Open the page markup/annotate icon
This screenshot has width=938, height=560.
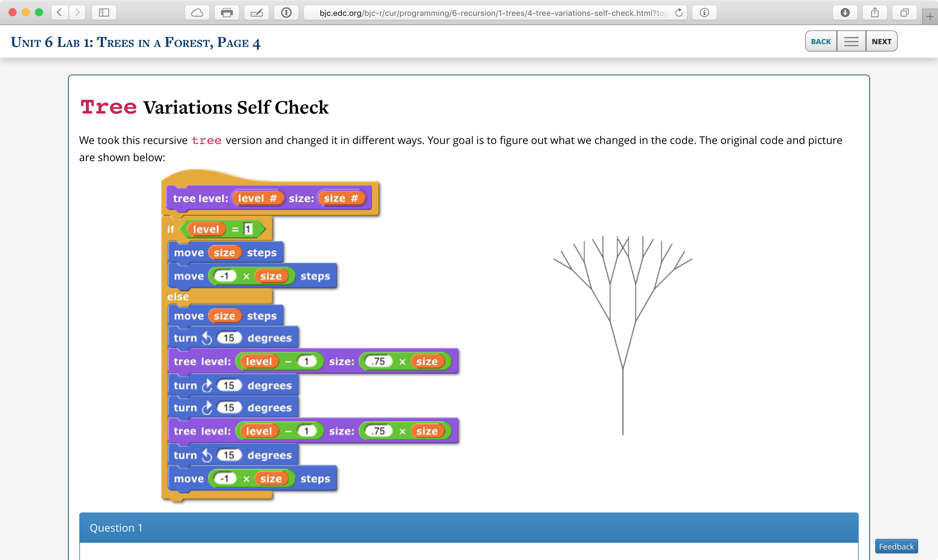pos(256,13)
